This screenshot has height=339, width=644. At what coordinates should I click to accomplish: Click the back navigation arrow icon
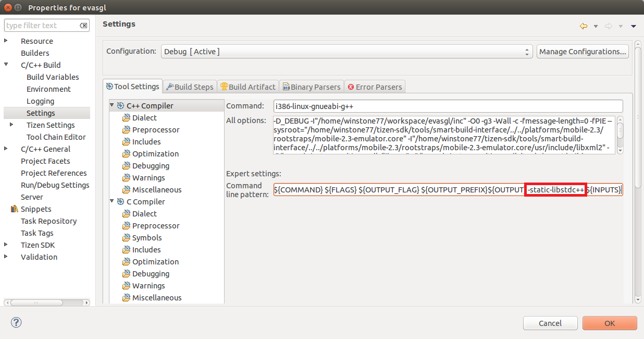[x=583, y=26]
